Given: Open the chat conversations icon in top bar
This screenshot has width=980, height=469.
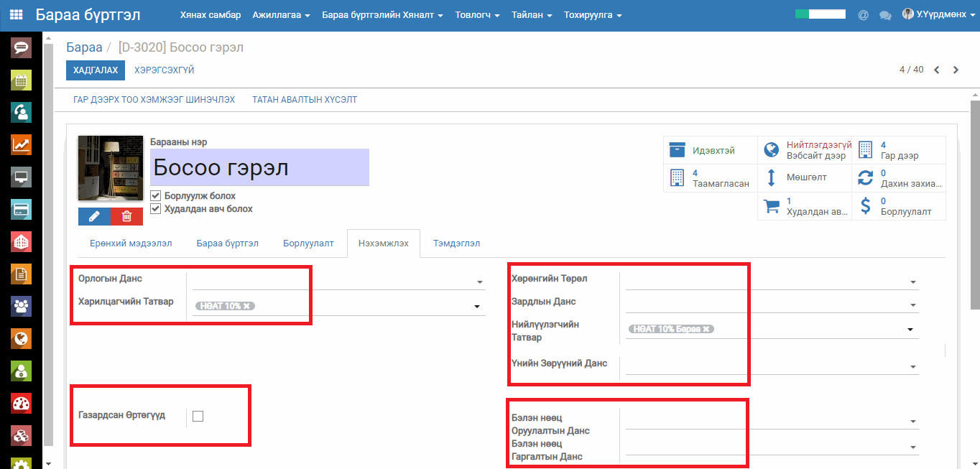Looking at the screenshot, I should (885, 15).
